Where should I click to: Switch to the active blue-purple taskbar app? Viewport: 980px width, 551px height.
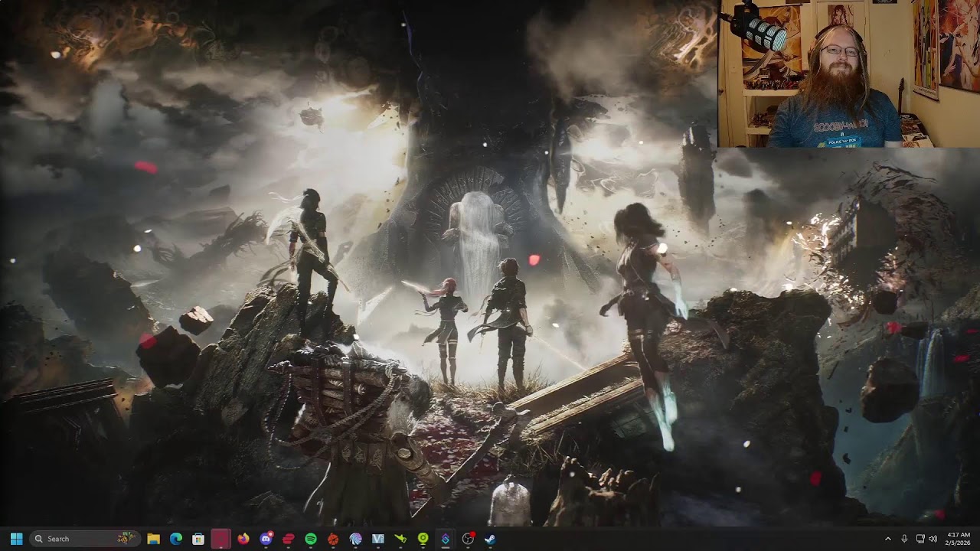445,539
